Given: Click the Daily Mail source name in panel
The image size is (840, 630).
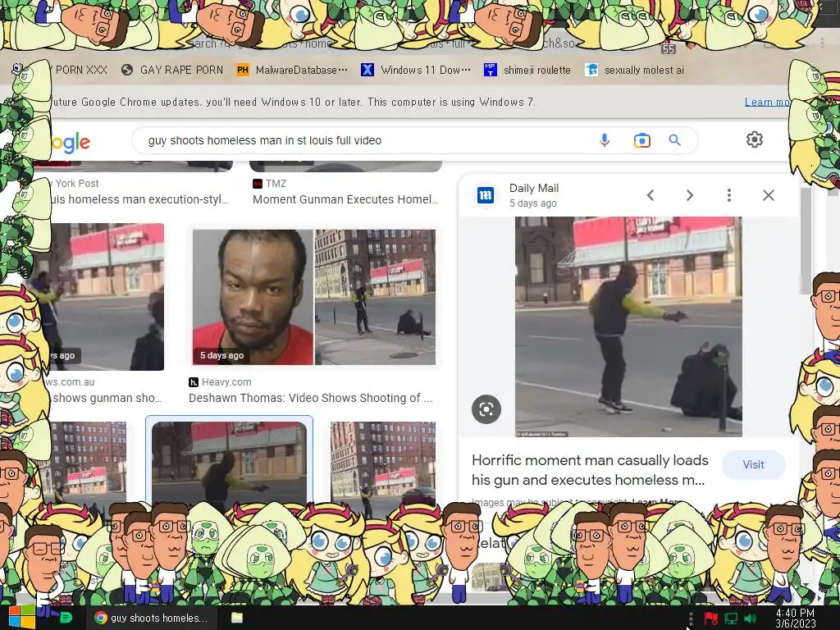Looking at the screenshot, I should 533,188.
